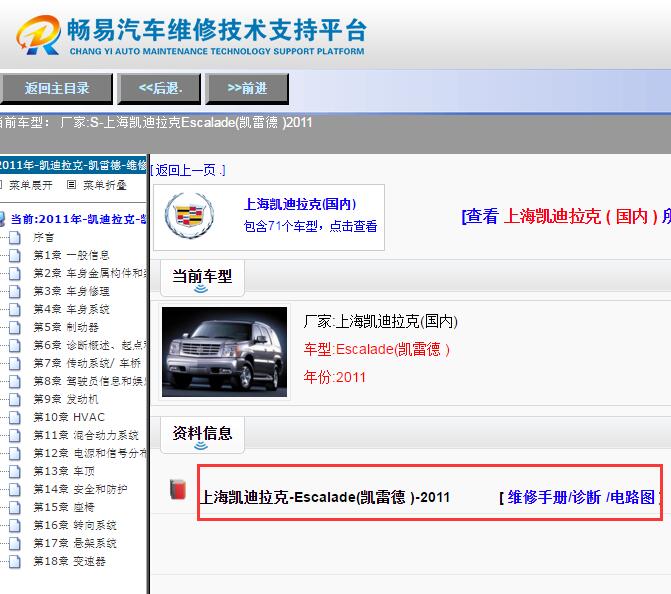671x594 pixels.
Task: Click page icon beside 第14章 安全和防护
Action: [15, 489]
